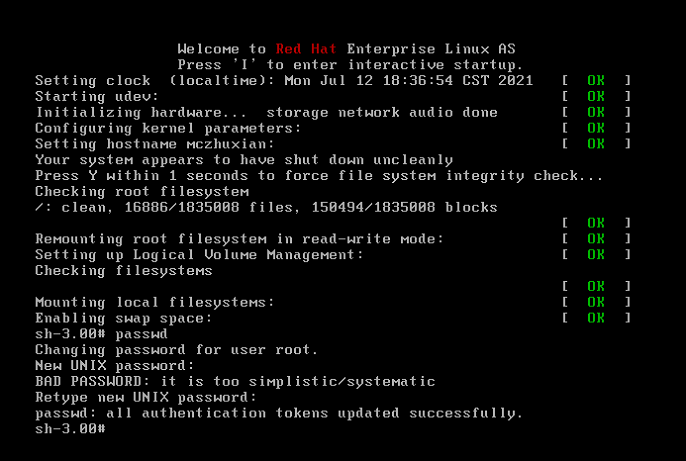Click the Press 'I' interactive startup line
The height and width of the screenshot is (461, 686).
[350, 65]
